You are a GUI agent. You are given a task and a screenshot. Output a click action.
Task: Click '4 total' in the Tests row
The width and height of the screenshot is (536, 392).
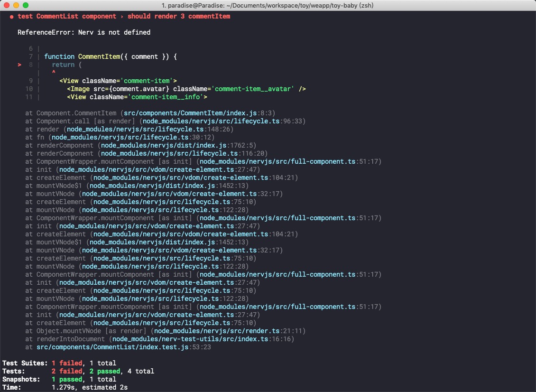point(141,371)
